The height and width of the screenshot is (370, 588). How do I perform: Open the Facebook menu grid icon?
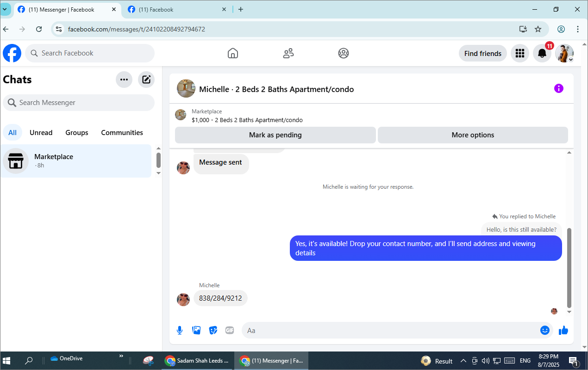[520, 53]
